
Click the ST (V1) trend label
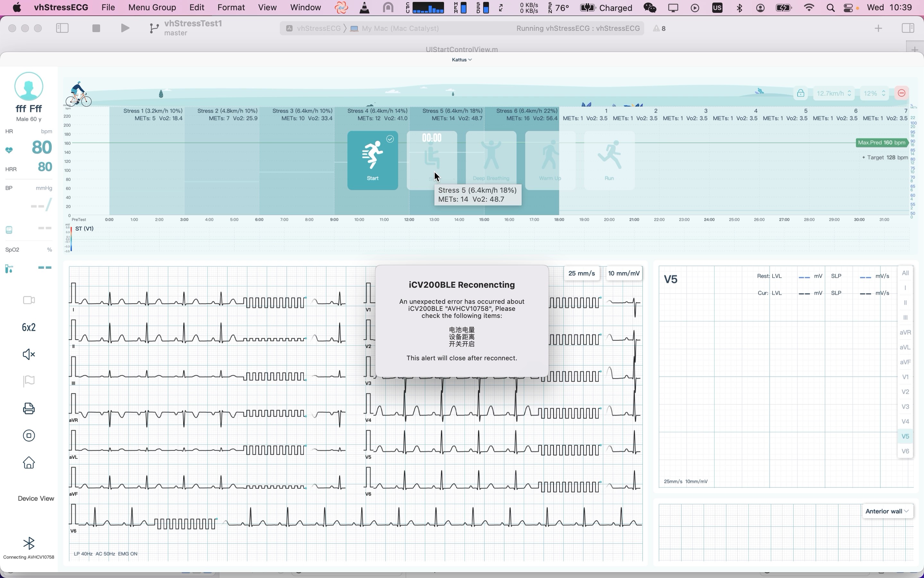(84, 229)
